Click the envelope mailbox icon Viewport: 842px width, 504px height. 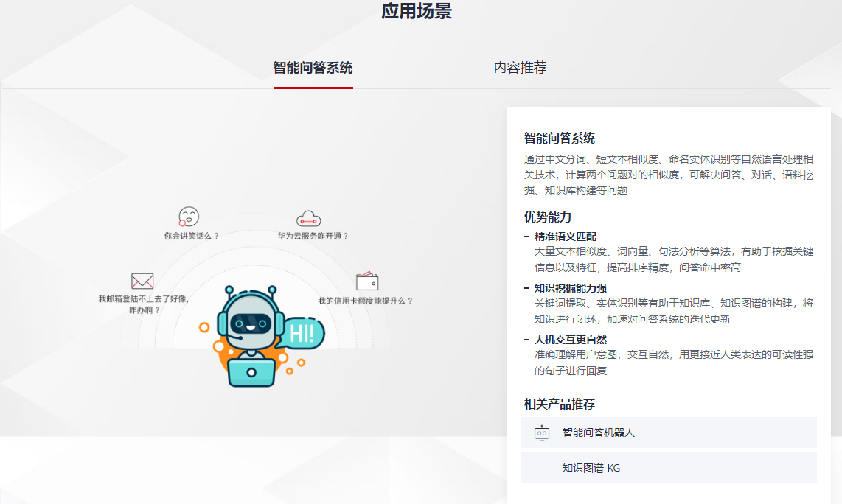tap(142, 281)
